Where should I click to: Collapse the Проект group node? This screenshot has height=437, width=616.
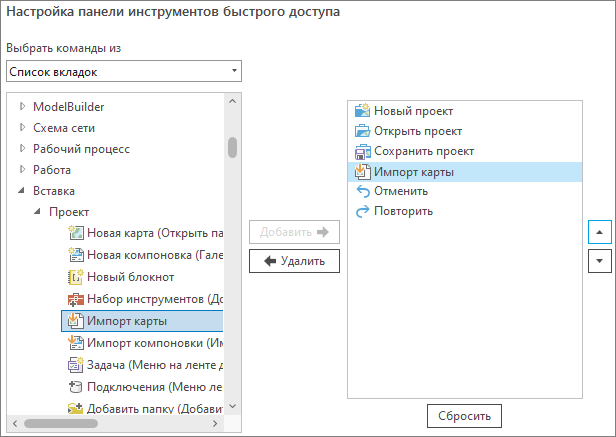click(38, 212)
